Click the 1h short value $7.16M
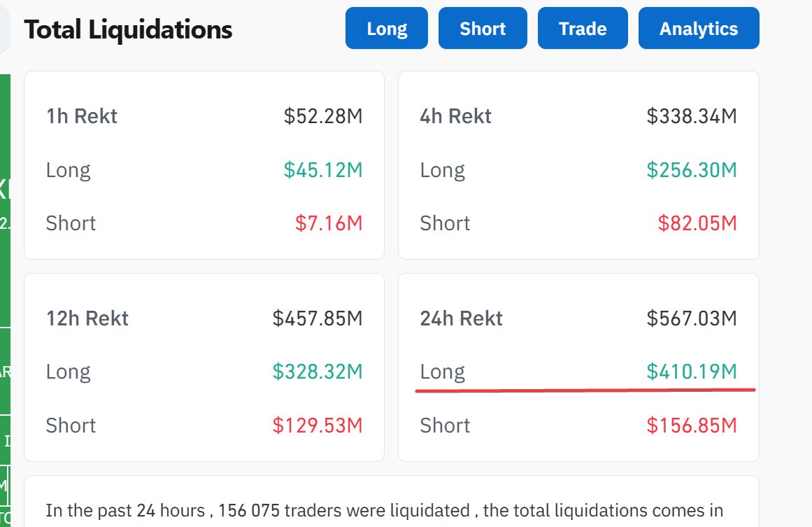The height and width of the screenshot is (527, 812). (x=329, y=223)
